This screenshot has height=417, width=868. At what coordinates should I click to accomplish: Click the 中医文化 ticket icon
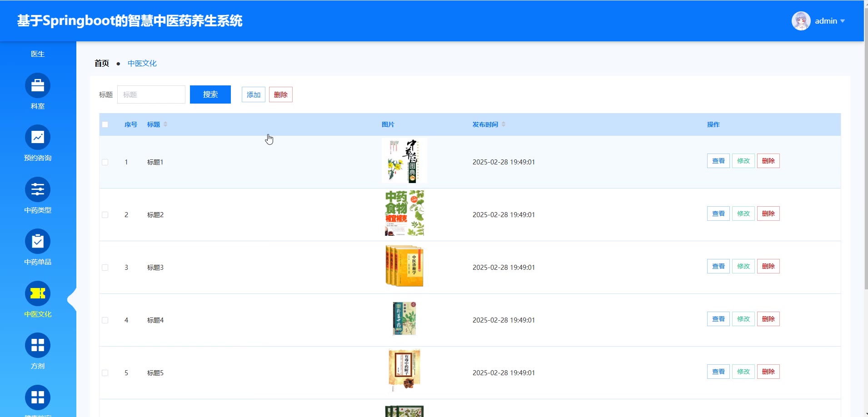(38, 293)
